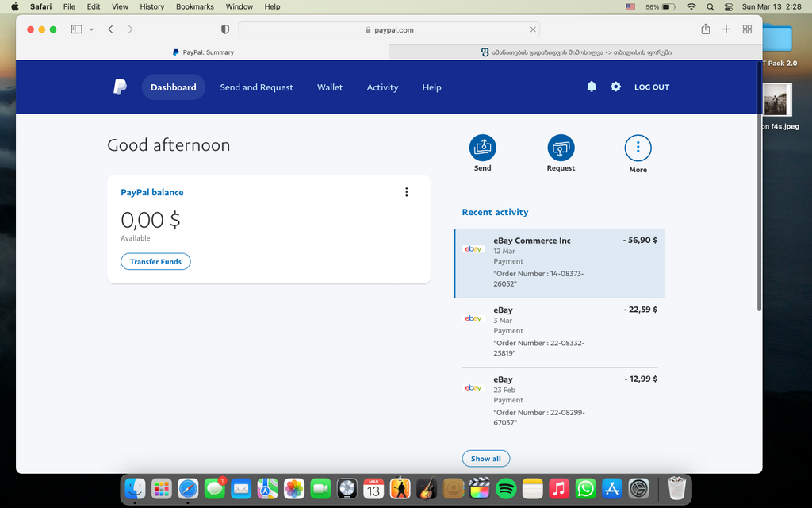Image resolution: width=812 pixels, height=508 pixels.
Task: Click the Request money icon
Action: pos(561,148)
